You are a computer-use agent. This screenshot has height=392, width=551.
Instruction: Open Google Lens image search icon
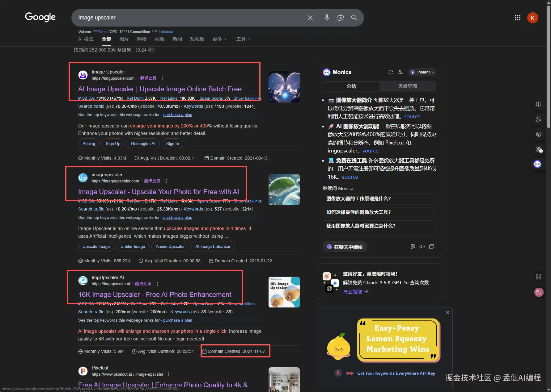pos(340,18)
